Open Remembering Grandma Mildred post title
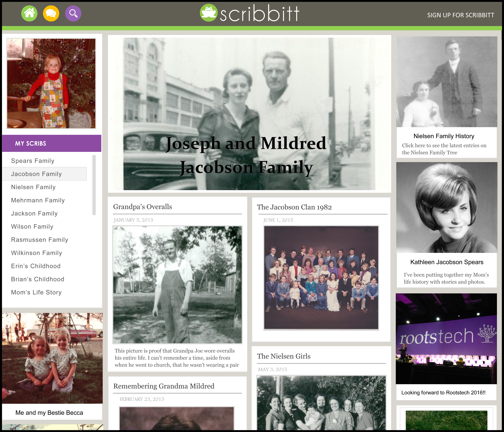504x432 pixels. click(x=164, y=386)
